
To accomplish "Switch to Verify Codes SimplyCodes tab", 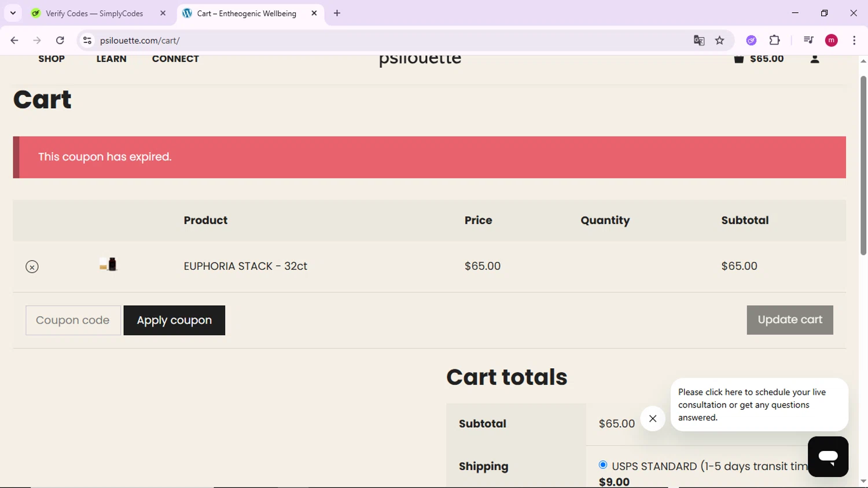I will coord(94,13).
